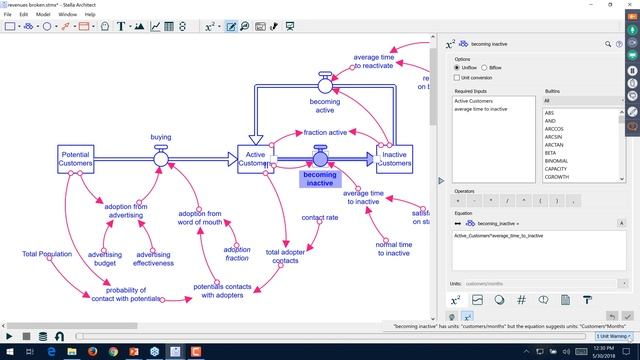Open the Model menu

pos(43,14)
